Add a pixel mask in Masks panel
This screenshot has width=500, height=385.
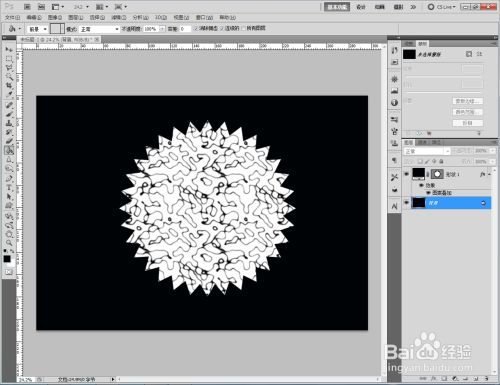point(469,54)
